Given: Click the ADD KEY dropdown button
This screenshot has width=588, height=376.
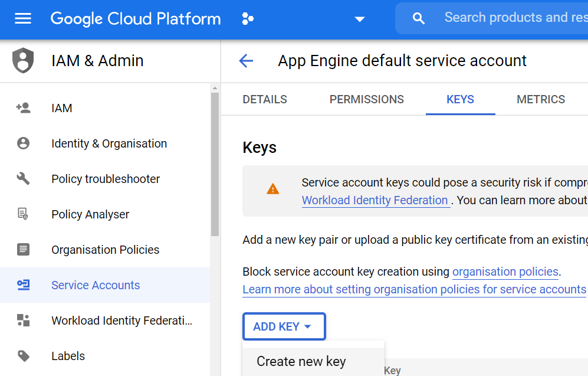Looking at the screenshot, I should click(x=284, y=326).
